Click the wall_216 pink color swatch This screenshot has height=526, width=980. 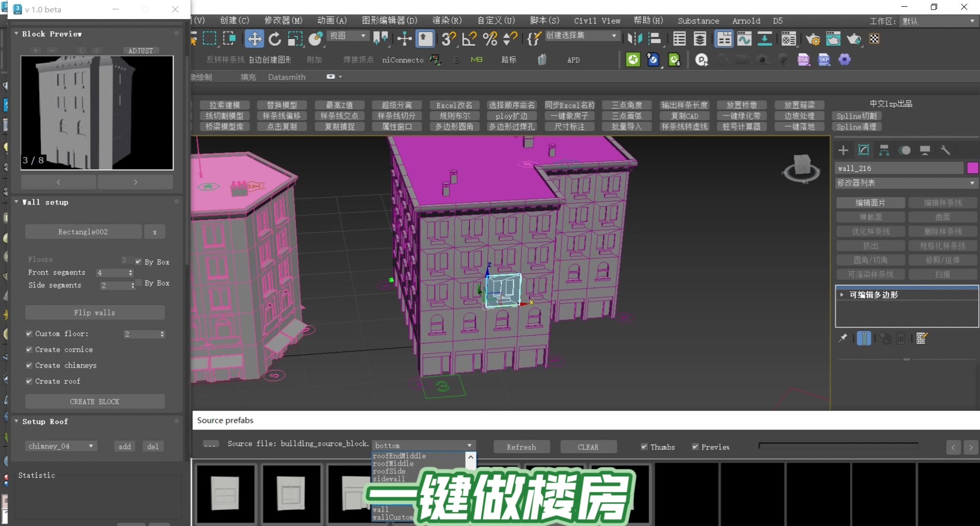click(x=972, y=168)
